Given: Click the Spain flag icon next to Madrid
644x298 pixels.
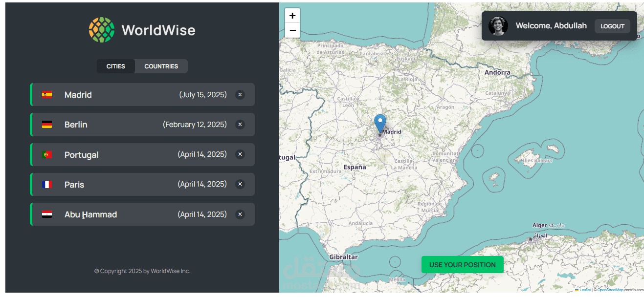Looking at the screenshot, I should click(47, 95).
